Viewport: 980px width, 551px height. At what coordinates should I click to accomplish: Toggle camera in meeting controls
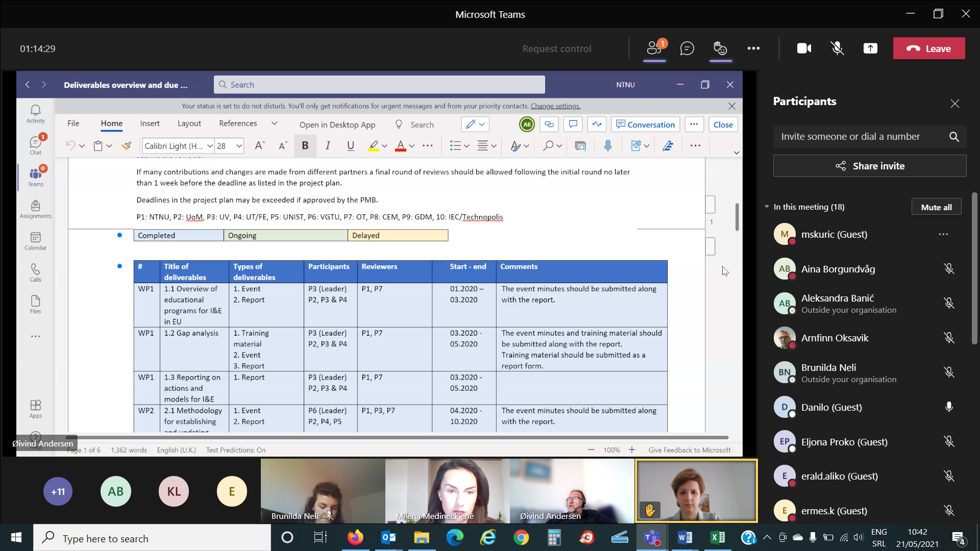point(804,48)
